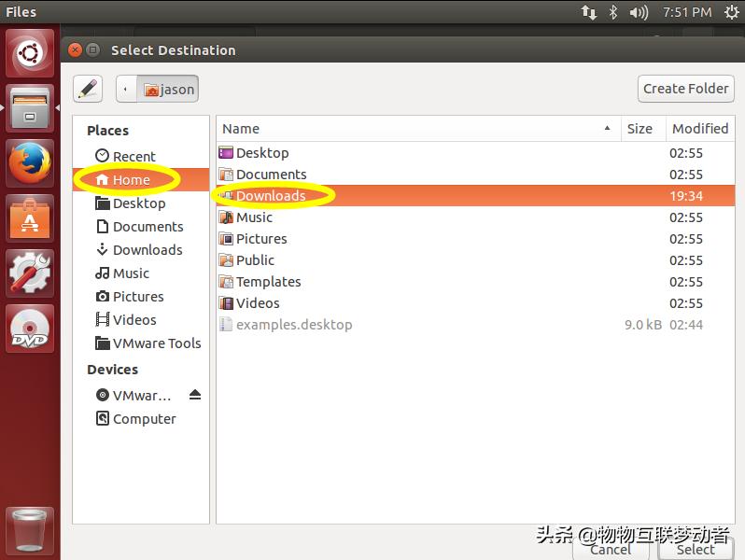Screen dimensions: 745x560
Task: Open the Ubuntu Dash launcher icon
Action: pos(30,52)
